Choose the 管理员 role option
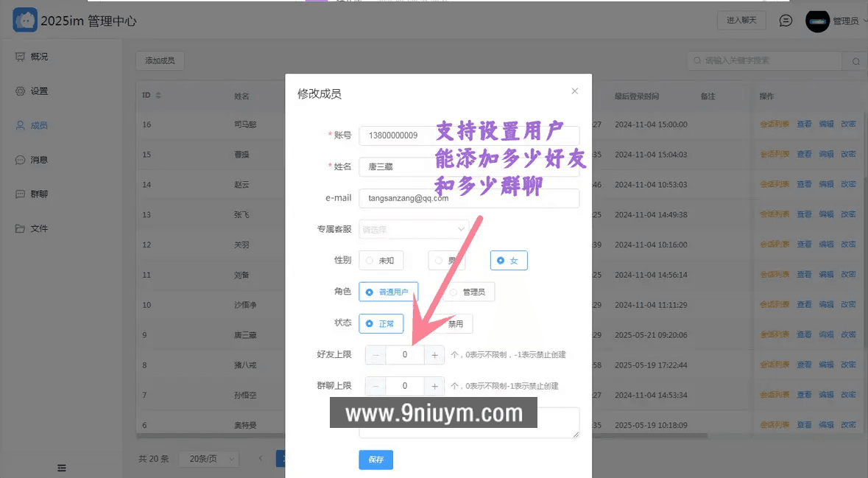Screen dimensions: 868x478 469,292
